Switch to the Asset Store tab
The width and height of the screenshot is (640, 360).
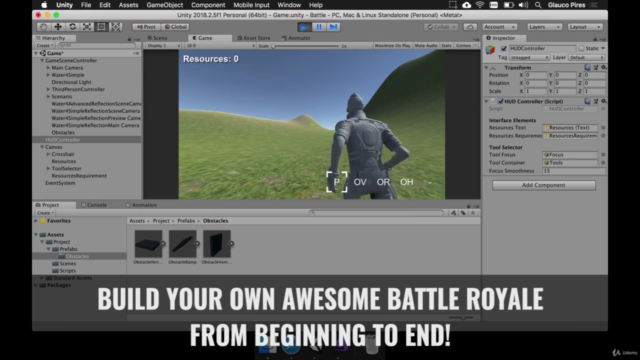(253, 38)
